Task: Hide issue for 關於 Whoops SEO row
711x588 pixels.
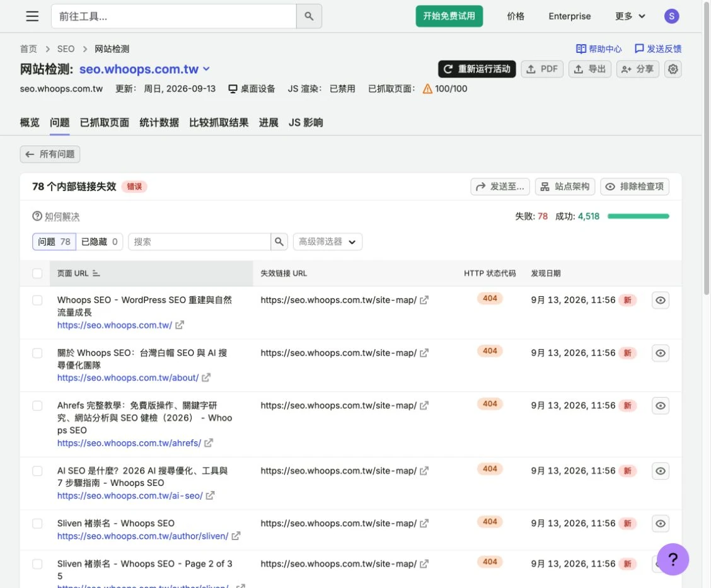Action: pos(660,353)
